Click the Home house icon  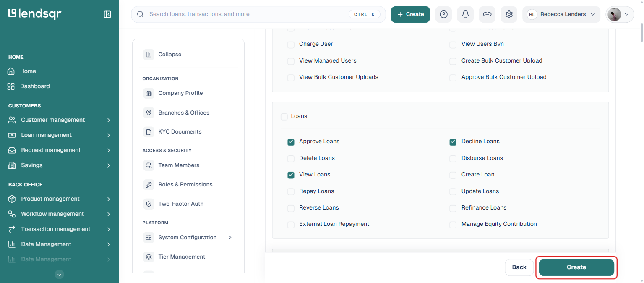12,71
